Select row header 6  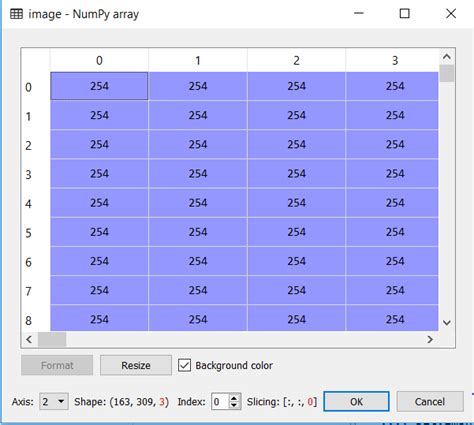29,262
